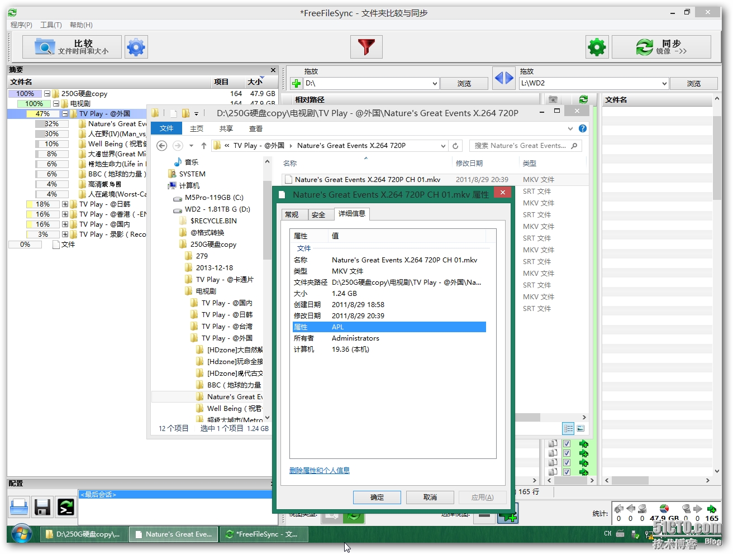Open the 共享 ribbon tab in Explorer

point(226,129)
